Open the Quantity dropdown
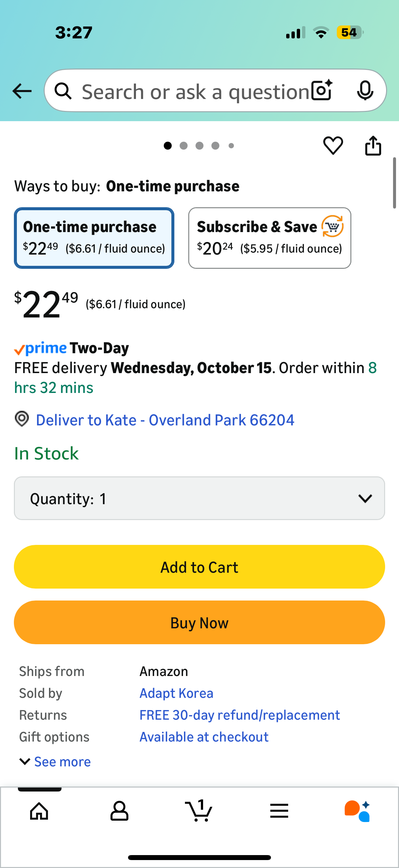This screenshot has height=868, width=399. coord(199,498)
